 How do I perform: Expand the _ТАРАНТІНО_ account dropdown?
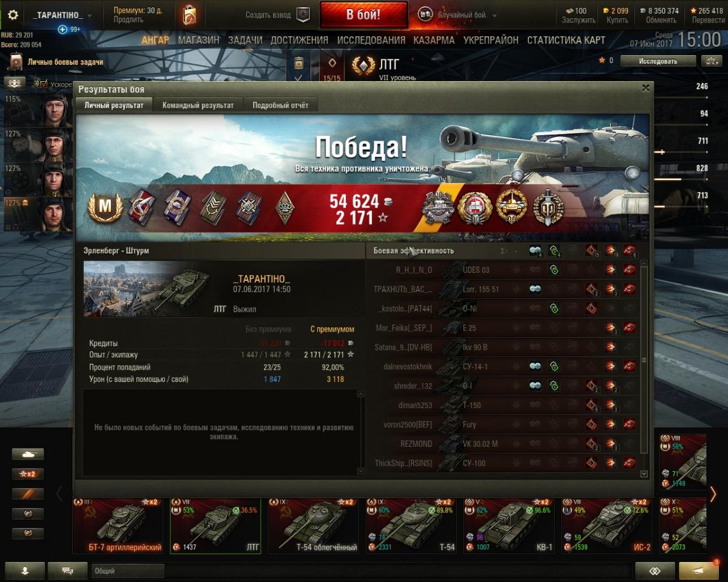tap(63, 15)
